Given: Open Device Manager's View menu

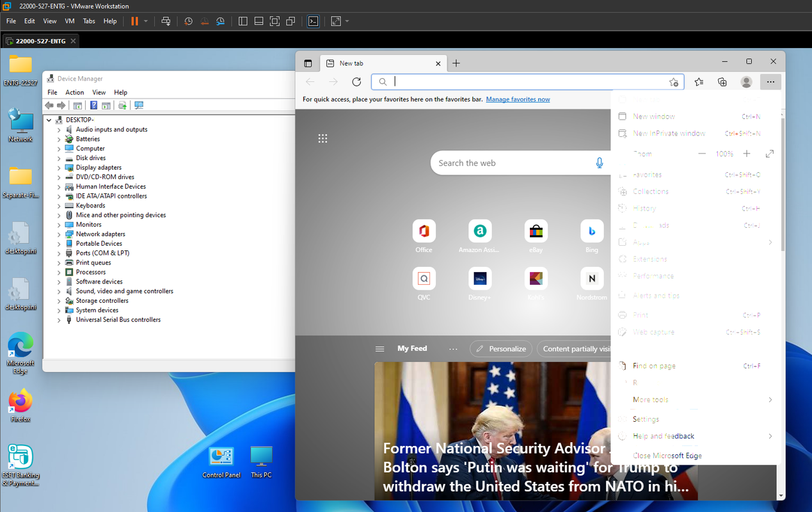Looking at the screenshot, I should click(99, 92).
